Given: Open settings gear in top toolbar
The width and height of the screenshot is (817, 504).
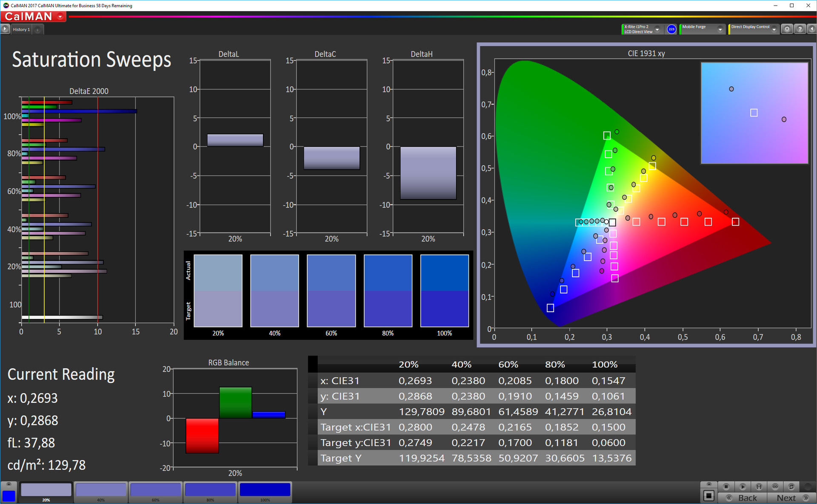Looking at the screenshot, I should [x=787, y=29].
